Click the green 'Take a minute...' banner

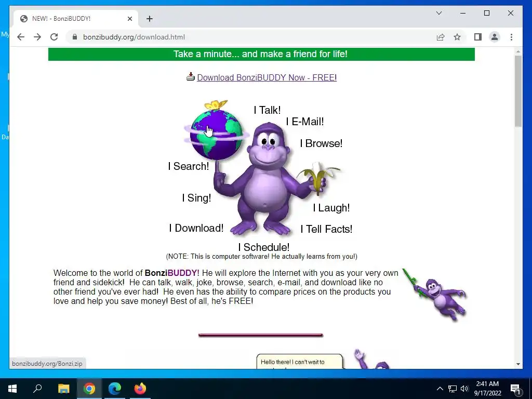coord(261,54)
